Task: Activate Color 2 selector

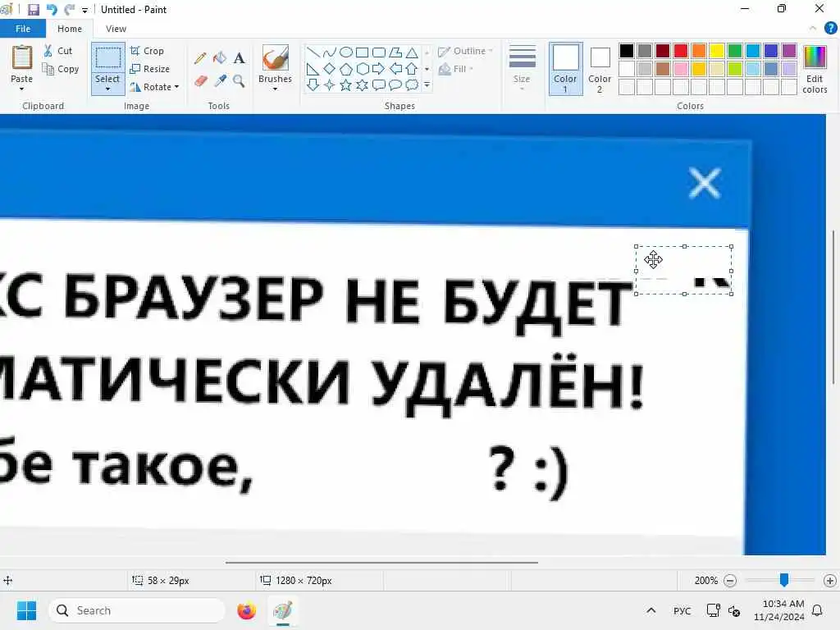Action: point(600,69)
